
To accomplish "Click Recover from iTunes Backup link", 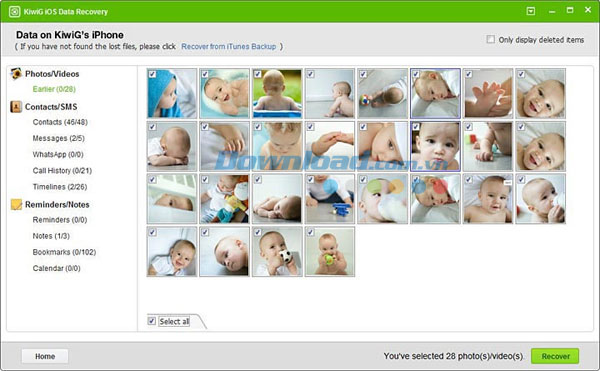I will 228,47.
